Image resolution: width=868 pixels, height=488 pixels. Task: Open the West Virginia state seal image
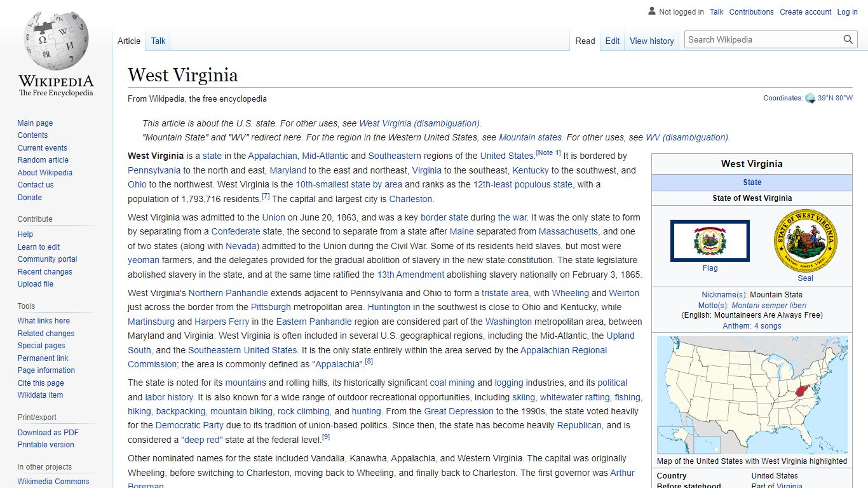(805, 241)
